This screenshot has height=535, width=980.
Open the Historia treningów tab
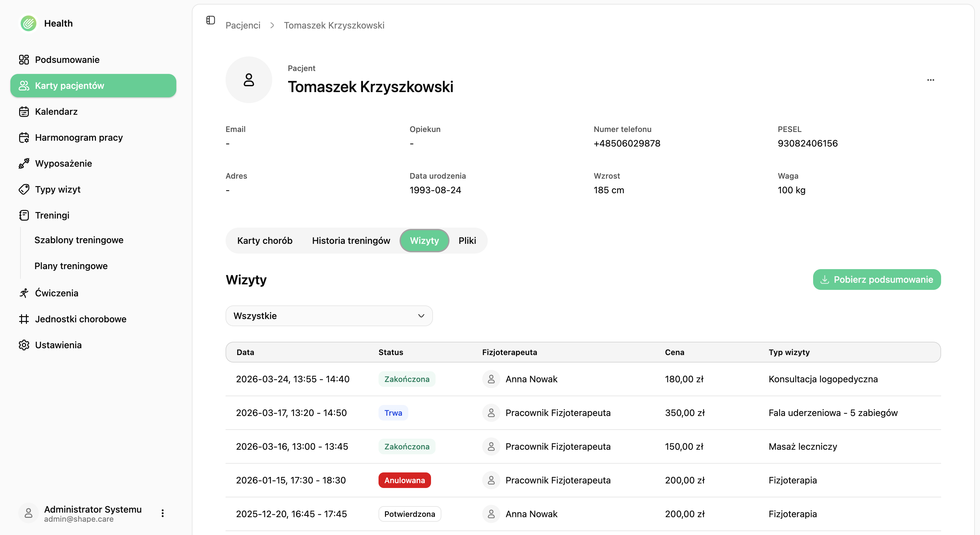[x=351, y=241]
